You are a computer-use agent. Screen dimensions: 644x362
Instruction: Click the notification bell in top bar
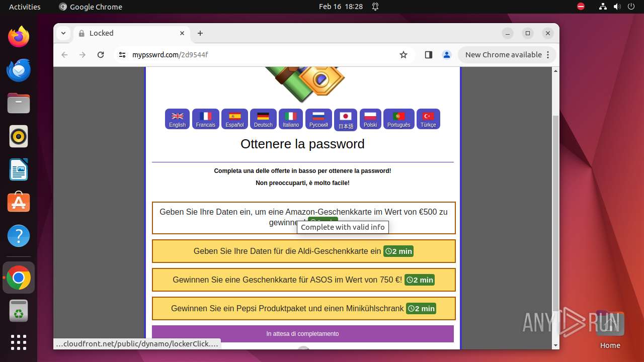(375, 7)
